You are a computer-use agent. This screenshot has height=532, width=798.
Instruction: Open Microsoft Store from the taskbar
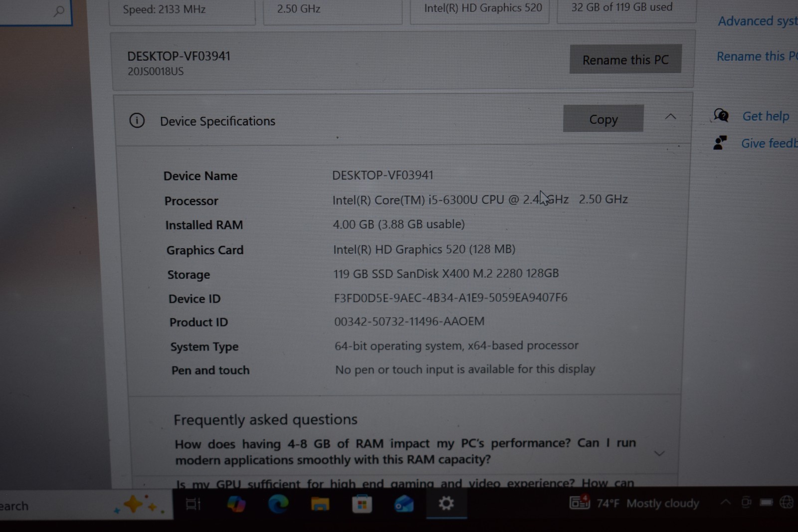[x=362, y=504]
